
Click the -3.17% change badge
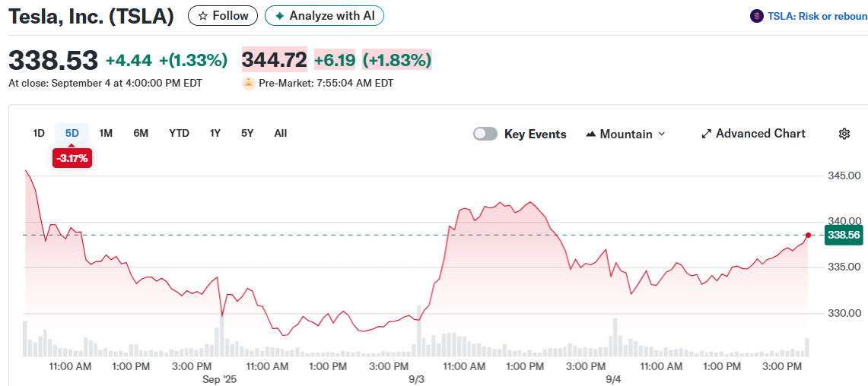click(72, 159)
